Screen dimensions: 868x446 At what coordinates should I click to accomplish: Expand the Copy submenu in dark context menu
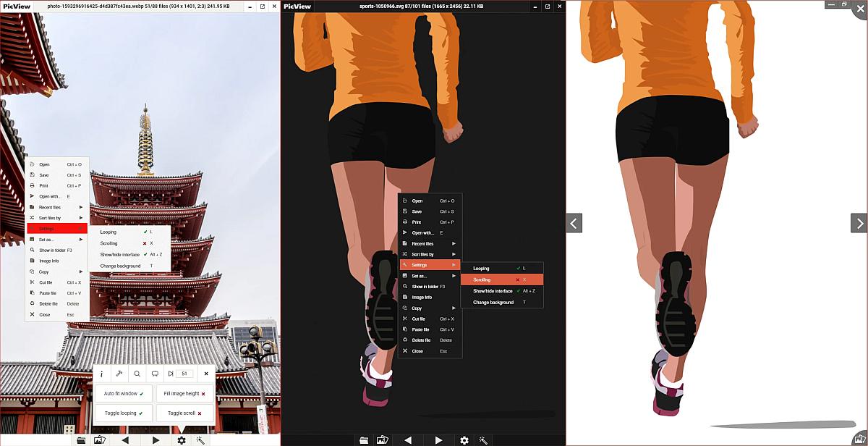pyautogui.click(x=430, y=308)
